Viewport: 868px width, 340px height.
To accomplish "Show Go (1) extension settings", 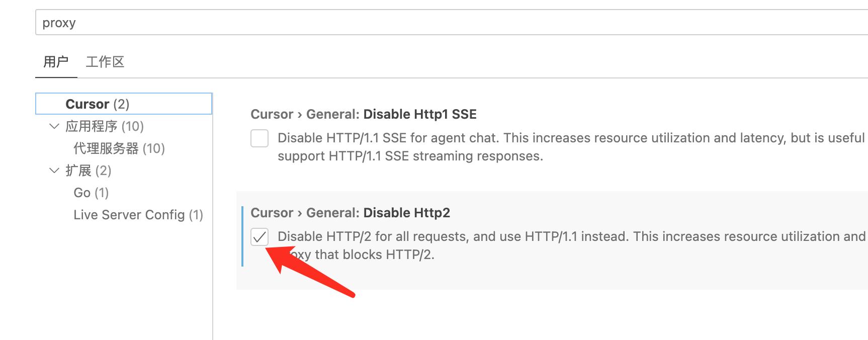I will [x=91, y=193].
